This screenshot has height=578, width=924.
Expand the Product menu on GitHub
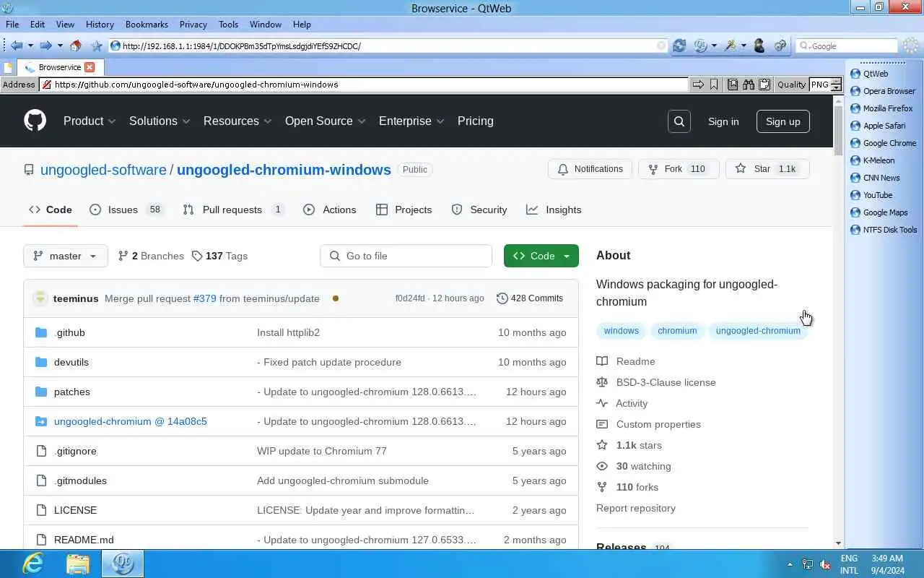click(x=90, y=121)
